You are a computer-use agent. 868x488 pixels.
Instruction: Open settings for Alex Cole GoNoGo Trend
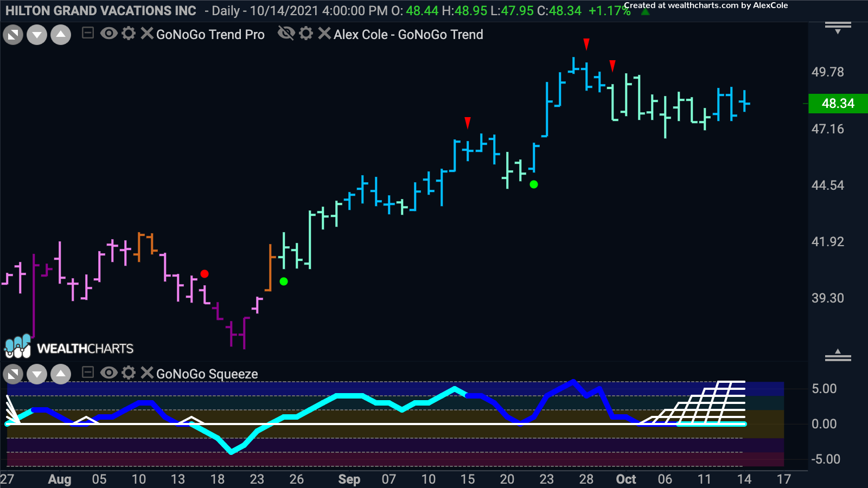306,34
